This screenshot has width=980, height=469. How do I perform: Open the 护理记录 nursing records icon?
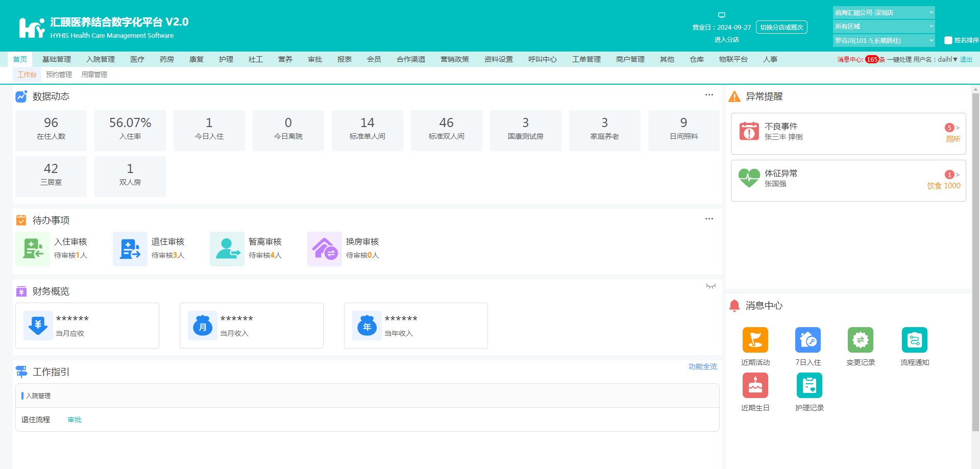coord(809,385)
